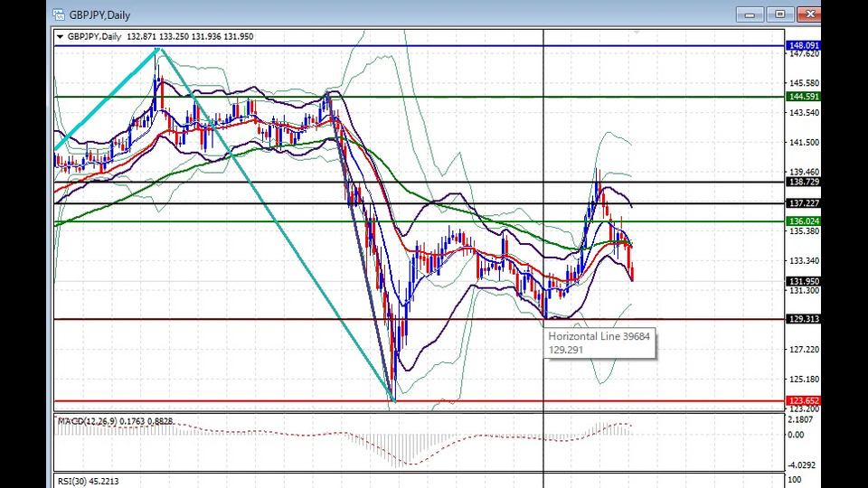Select the 137.227 price level label

(x=803, y=203)
